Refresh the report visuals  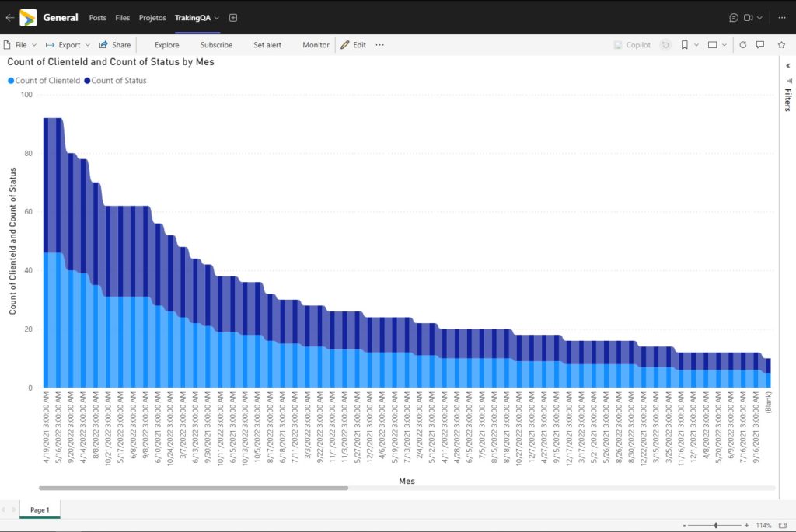[x=744, y=45]
